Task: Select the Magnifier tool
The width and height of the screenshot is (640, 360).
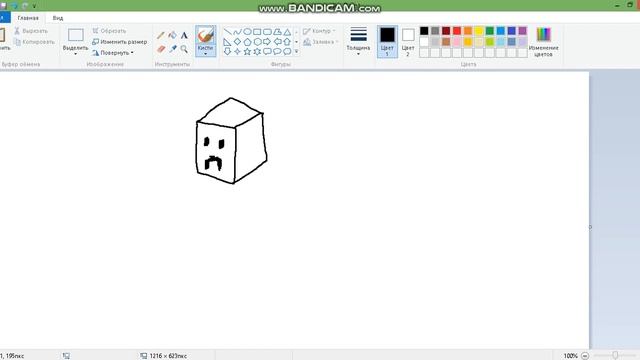Action: [x=184, y=49]
